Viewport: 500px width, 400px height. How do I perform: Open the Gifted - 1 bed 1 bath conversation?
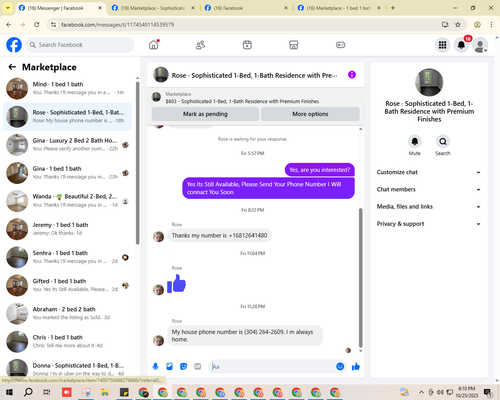67,285
